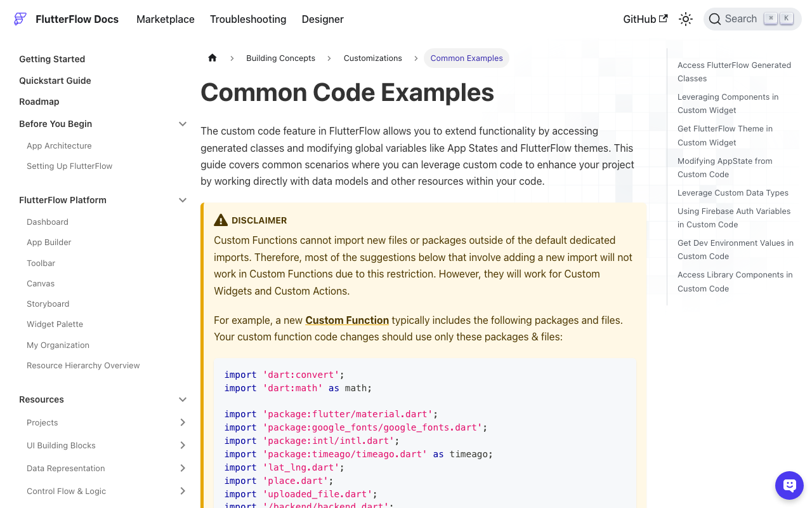Open Getting Started in sidebar
812x508 pixels.
tap(52, 59)
